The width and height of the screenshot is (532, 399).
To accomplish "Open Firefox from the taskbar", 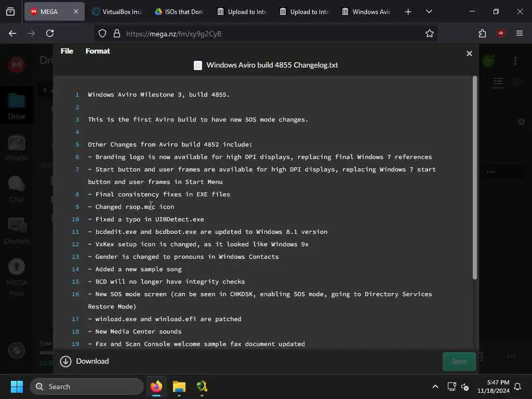I will coord(156,387).
